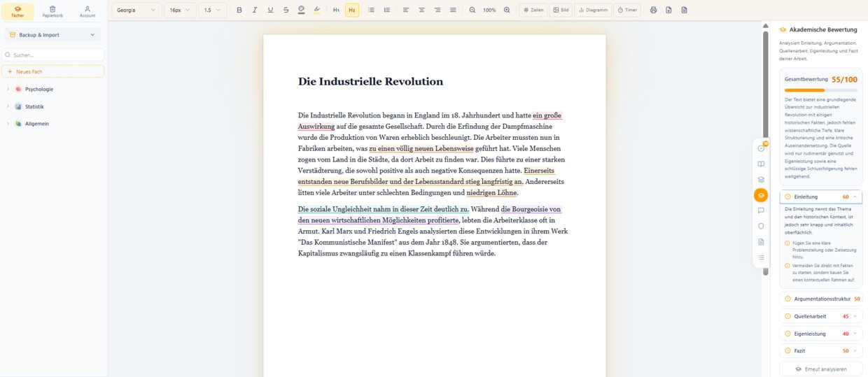The width and height of the screenshot is (868, 377).
Task: Toggle italic formatting
Action: pos(255,10)
